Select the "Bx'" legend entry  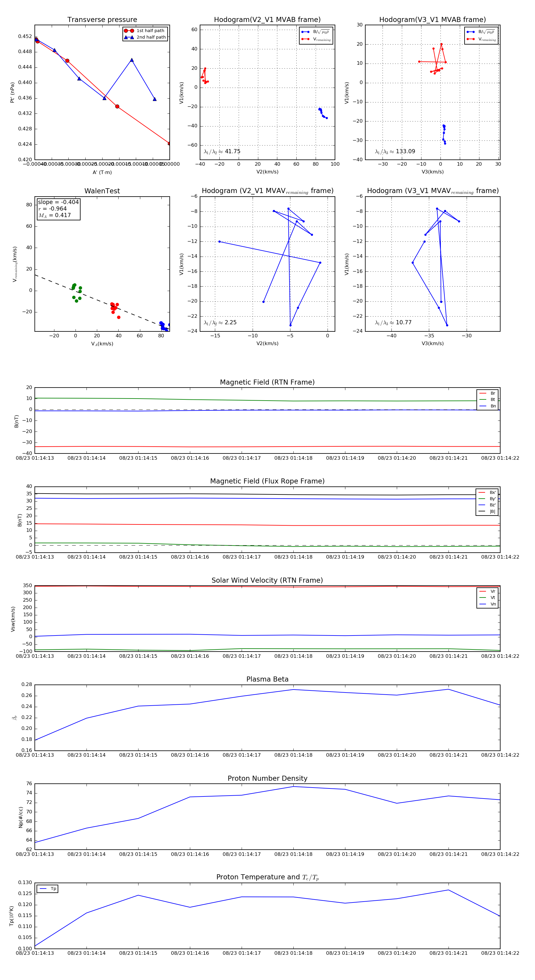[487, 492]
